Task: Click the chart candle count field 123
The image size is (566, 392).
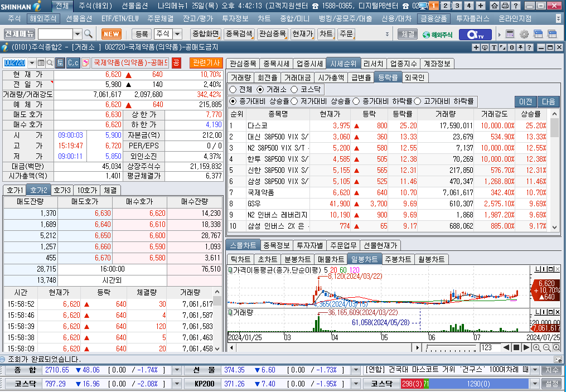Action: pos(490,347)
